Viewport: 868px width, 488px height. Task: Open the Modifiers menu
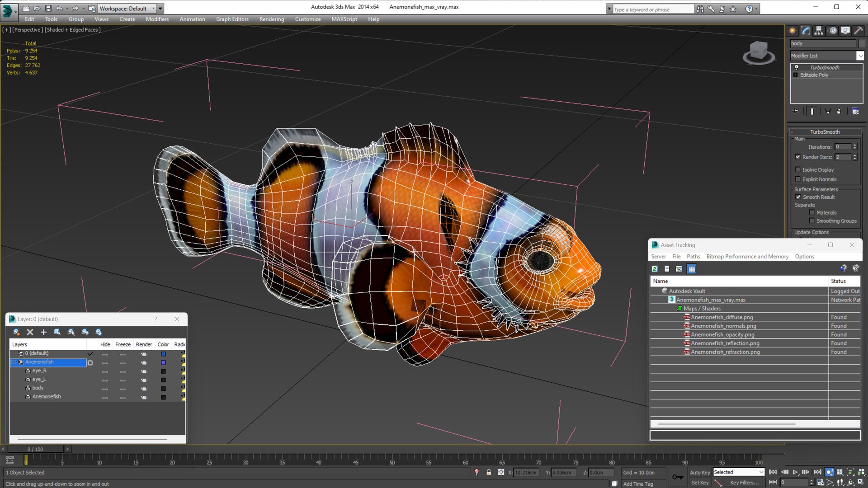pos(157,19)
